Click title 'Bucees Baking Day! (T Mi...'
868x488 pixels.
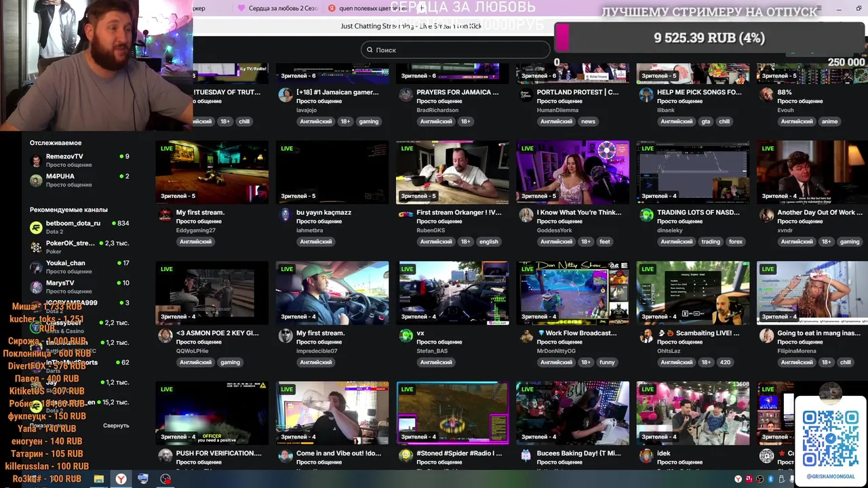[x=578, y=453]
